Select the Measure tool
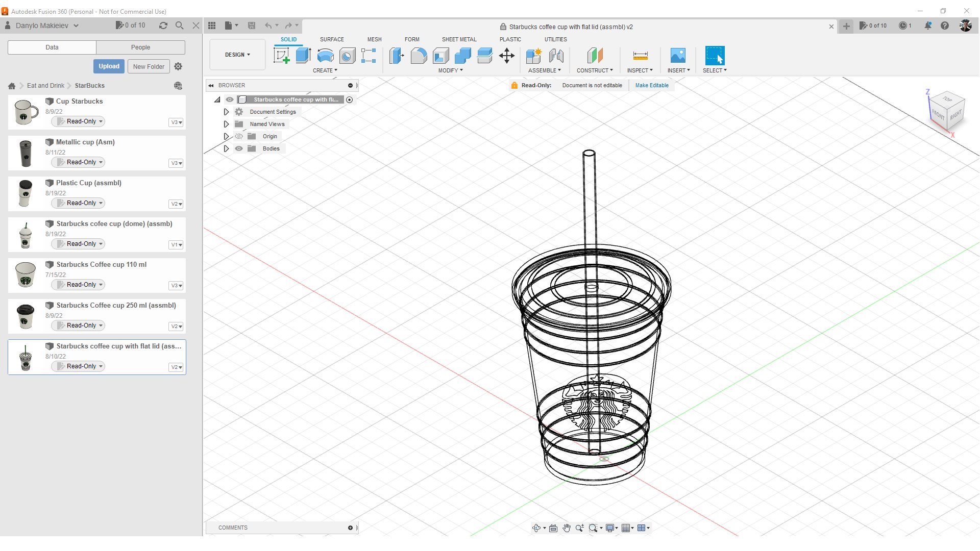 (640, 56)
